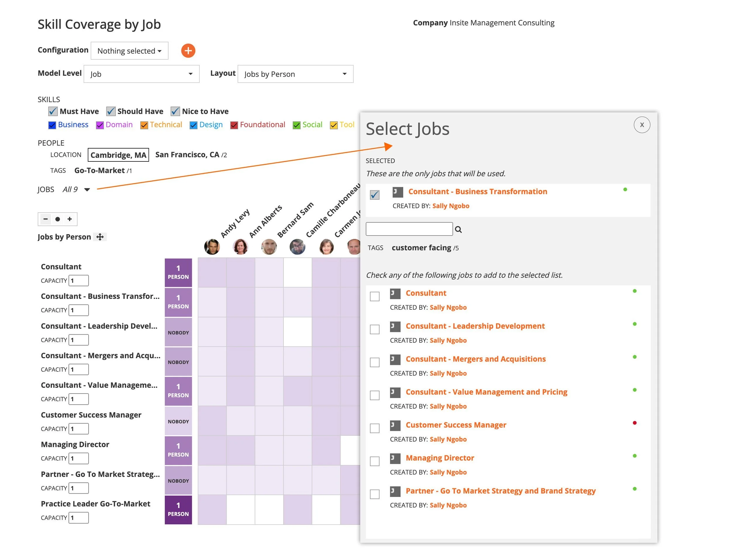Select the customer facing tag filter
The height and width of the screenshot is (560, 731).
click(421, 248)
